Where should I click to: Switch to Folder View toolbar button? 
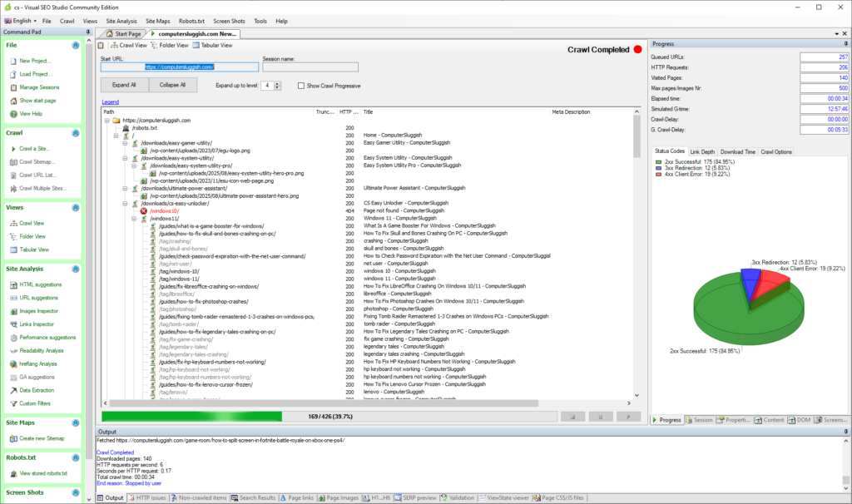pyautogui.click(x=170, y=45)
